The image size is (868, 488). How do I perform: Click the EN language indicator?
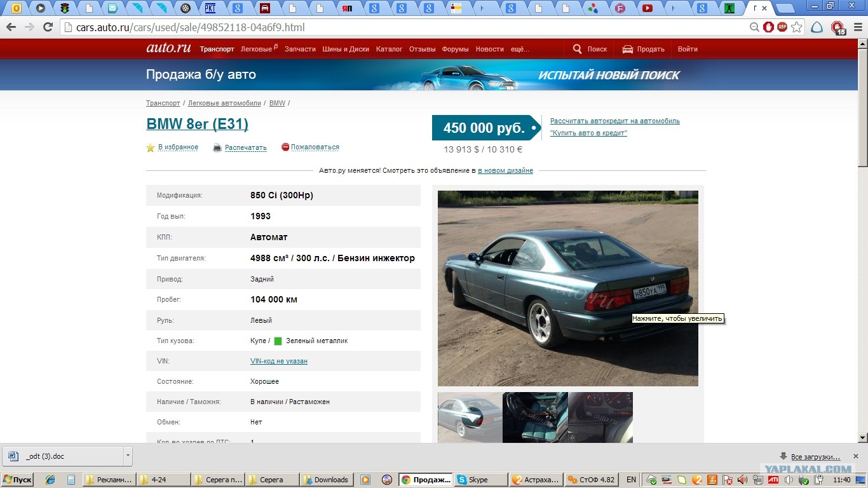pyautogui.click(x=631, y=480)
